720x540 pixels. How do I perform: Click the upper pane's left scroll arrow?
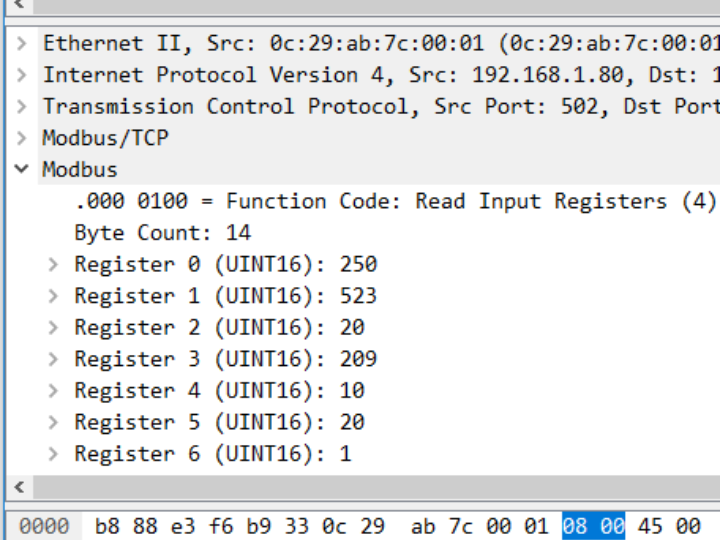click(17, 6)
